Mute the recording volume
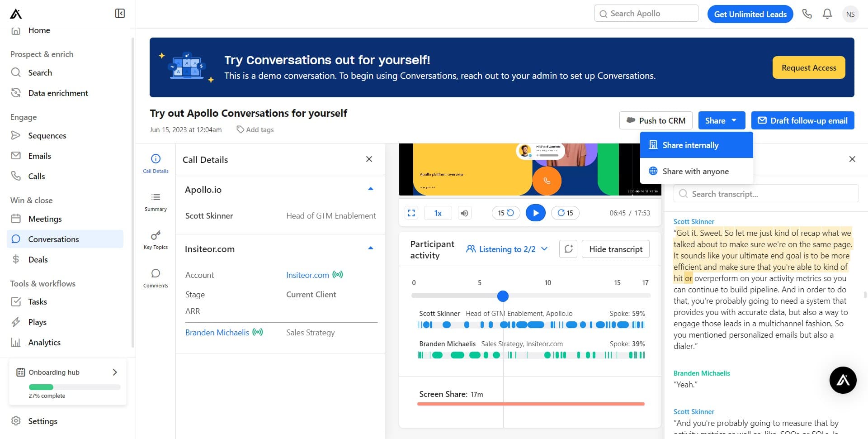 tap(464, 213)
